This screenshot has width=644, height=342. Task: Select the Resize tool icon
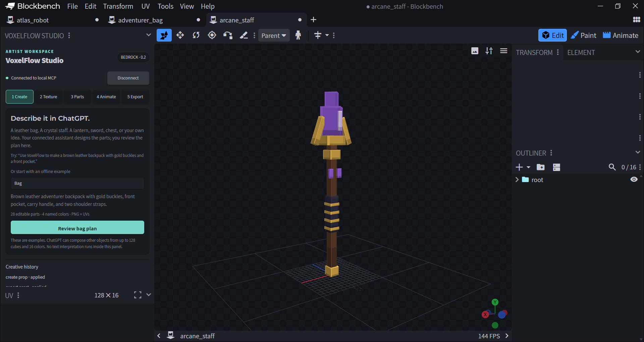pos(180,35)
